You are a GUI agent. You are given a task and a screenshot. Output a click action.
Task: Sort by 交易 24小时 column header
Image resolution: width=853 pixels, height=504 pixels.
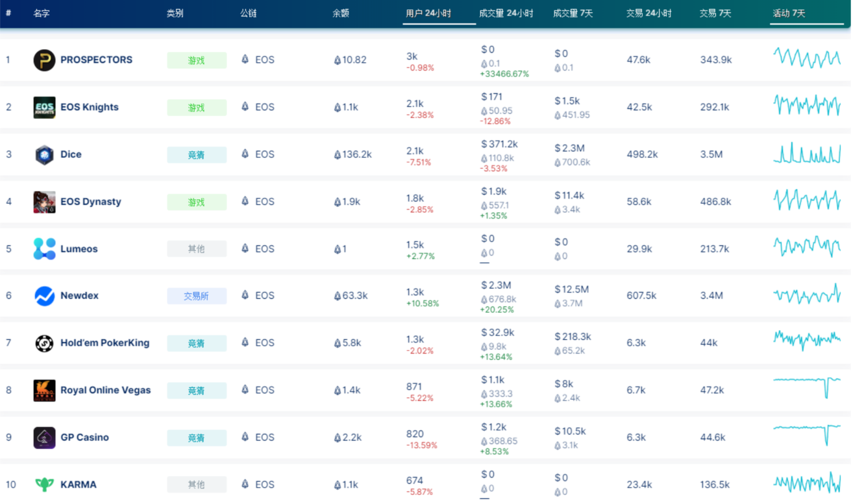(x=649, y=13)
